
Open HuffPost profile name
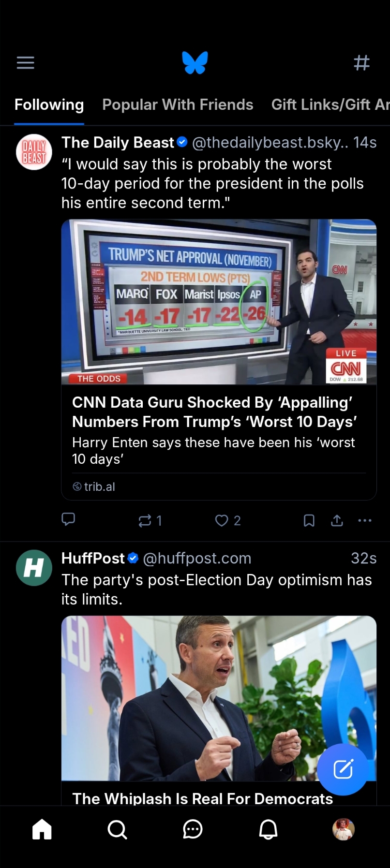93,558
